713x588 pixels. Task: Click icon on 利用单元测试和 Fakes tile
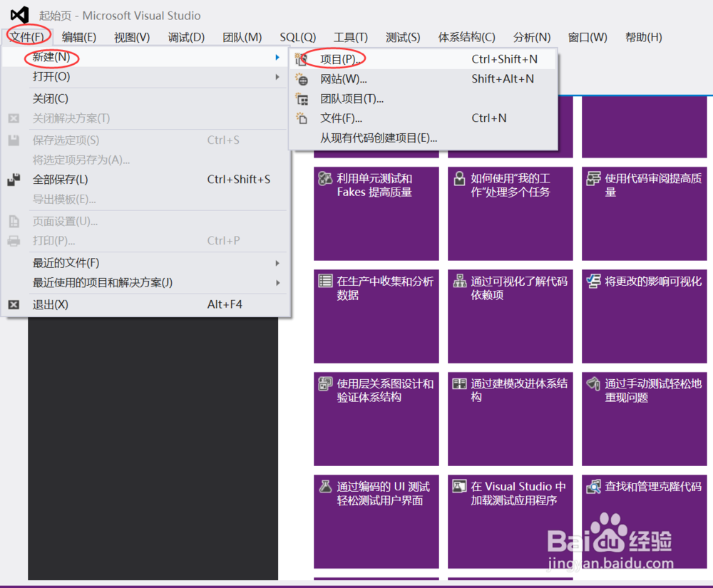[325, 179]
